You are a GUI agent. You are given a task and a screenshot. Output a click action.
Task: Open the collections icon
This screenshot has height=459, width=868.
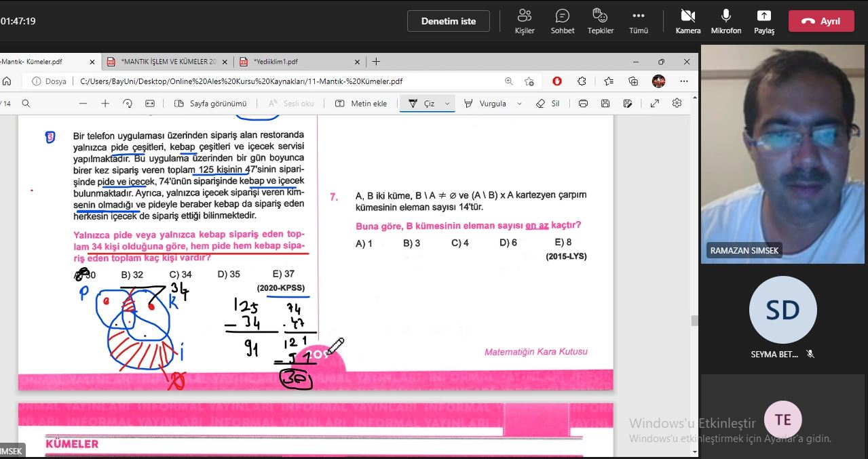coord(633,81)
